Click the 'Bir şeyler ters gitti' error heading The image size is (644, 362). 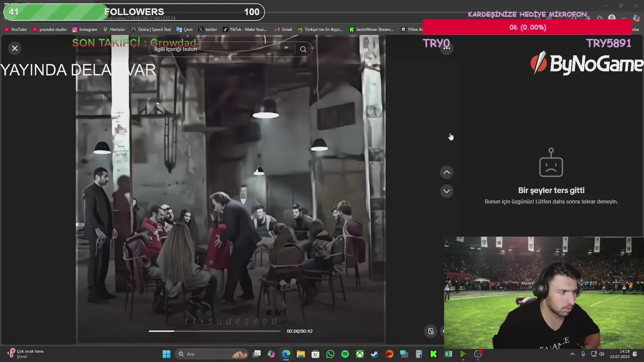click(x=551, y=191)
